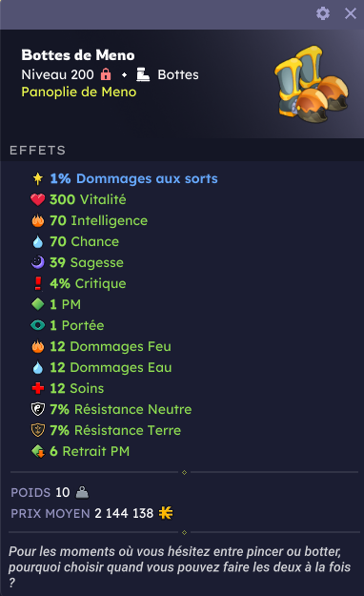Click the Résistance Neutre shield icon
Viewport: 364px width, 596px height.
click(37, 409)
